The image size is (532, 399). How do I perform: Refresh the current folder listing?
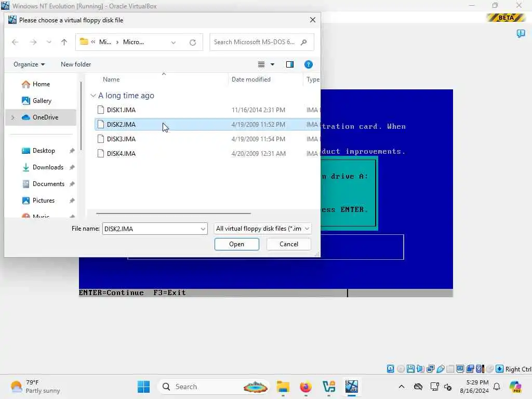click(193, 43)
